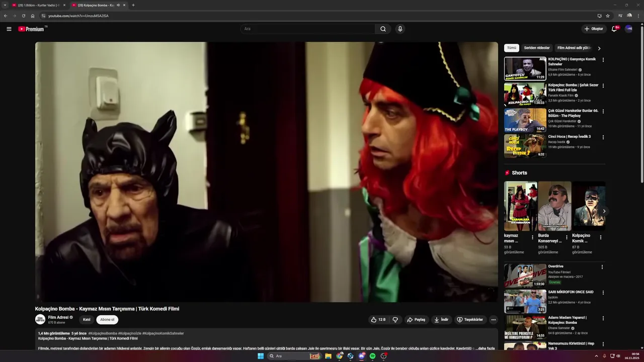Click the video player frame

[267, 172]
